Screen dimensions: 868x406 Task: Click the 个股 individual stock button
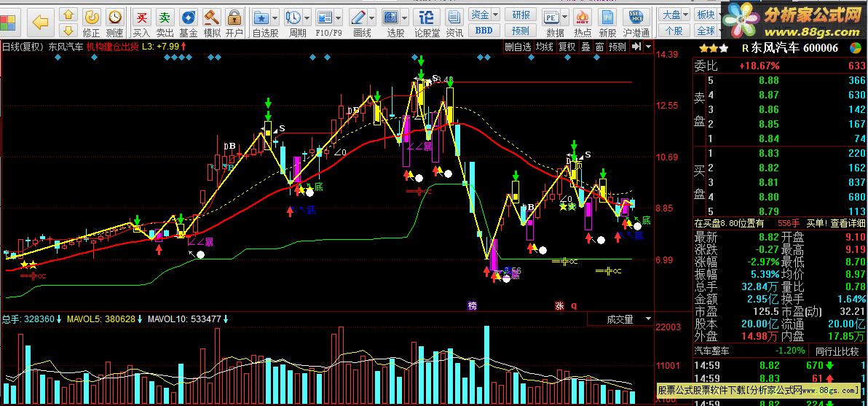click(x=674, y=31)
